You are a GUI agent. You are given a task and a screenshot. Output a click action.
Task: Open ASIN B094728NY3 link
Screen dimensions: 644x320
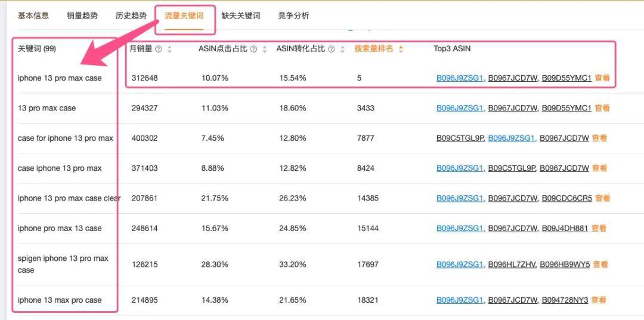[x=565, y=300]
